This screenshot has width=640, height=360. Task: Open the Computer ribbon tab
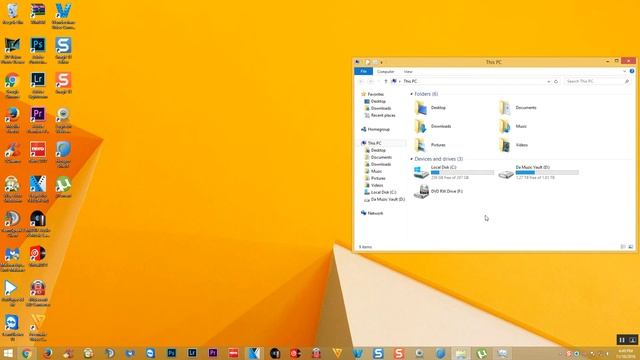coord(386,71)
